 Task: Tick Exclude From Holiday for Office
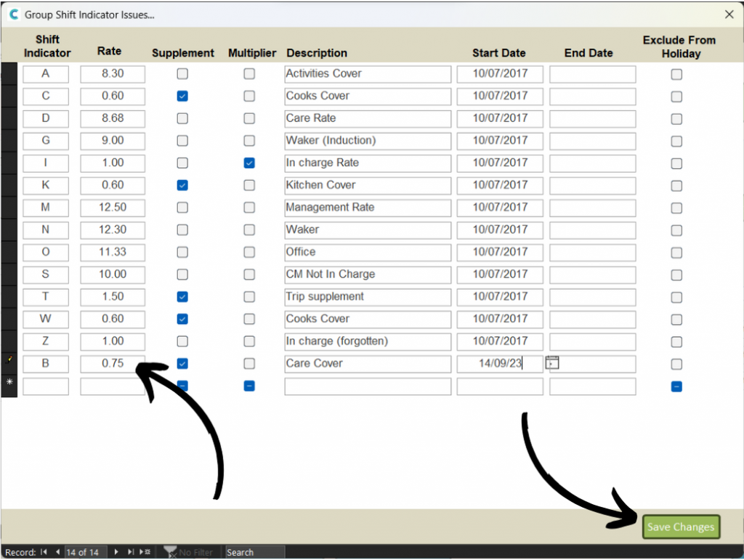pos(676,253)
